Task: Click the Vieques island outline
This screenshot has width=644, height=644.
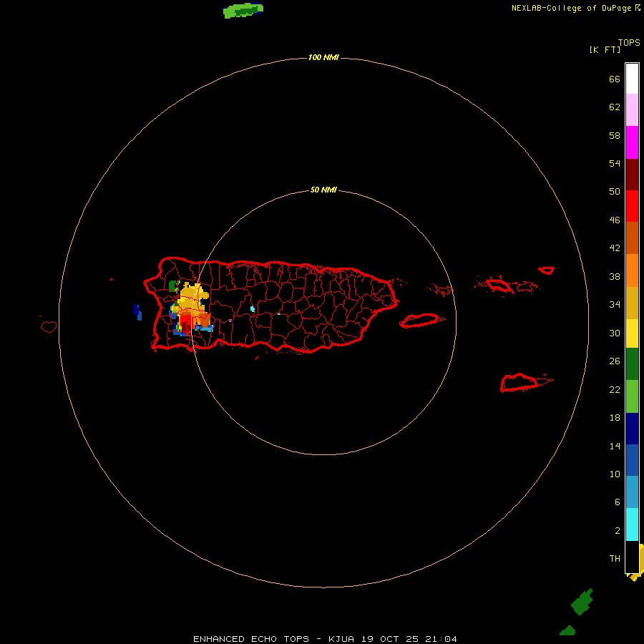Action: click(421, 321)
